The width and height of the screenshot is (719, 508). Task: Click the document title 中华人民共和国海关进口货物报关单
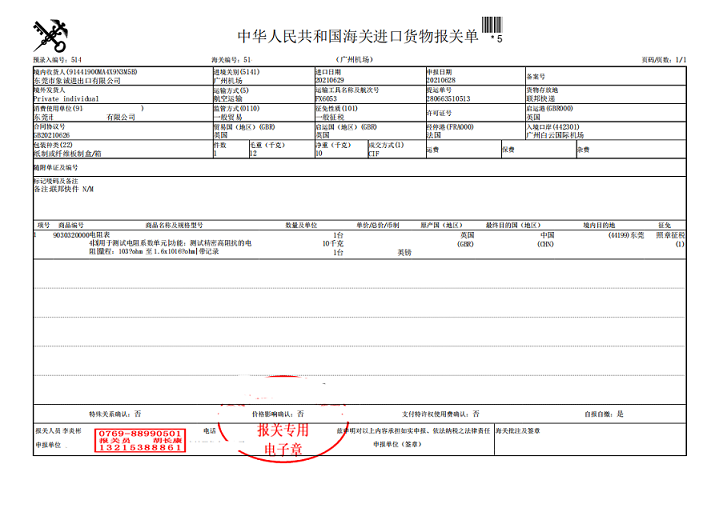pos(354,36)
